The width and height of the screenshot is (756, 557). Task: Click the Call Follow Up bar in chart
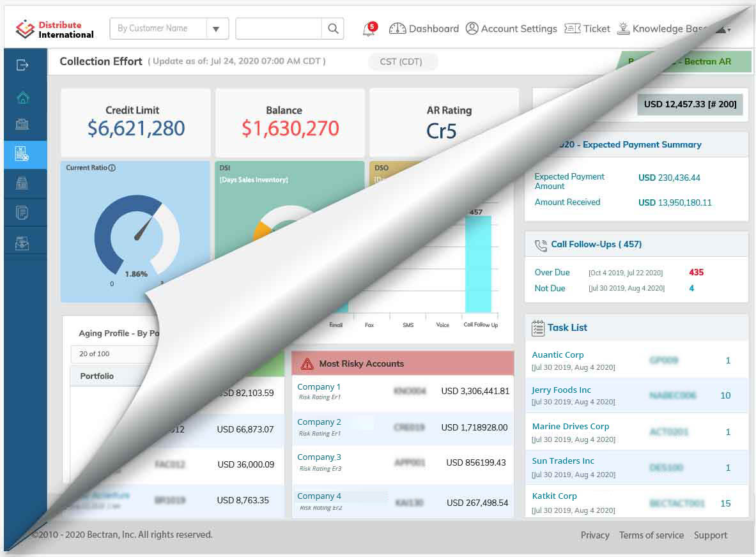[478, 264]
